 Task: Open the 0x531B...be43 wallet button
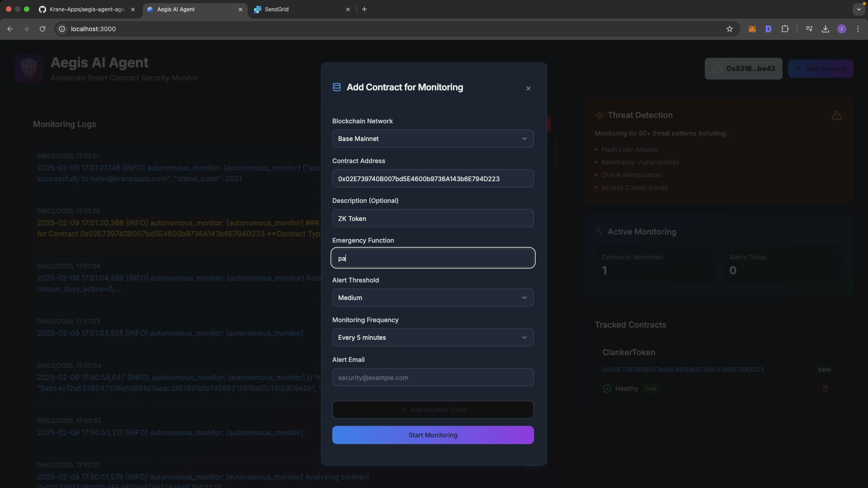pyautogui.click(x=743, y=69)
